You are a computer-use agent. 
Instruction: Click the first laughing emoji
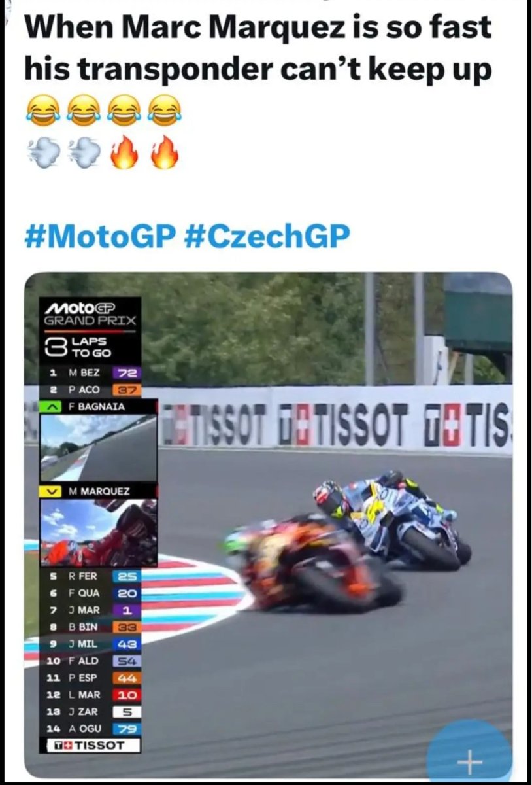point(42,109)
